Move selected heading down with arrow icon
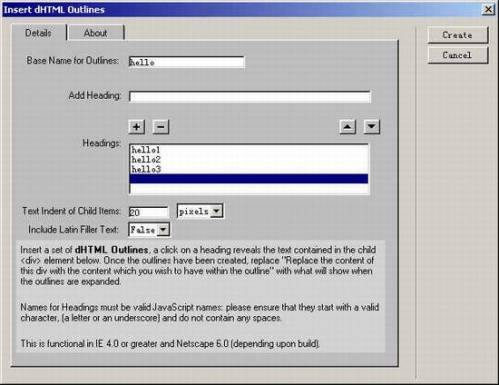The image size is (499, 385). pos(372,127)
